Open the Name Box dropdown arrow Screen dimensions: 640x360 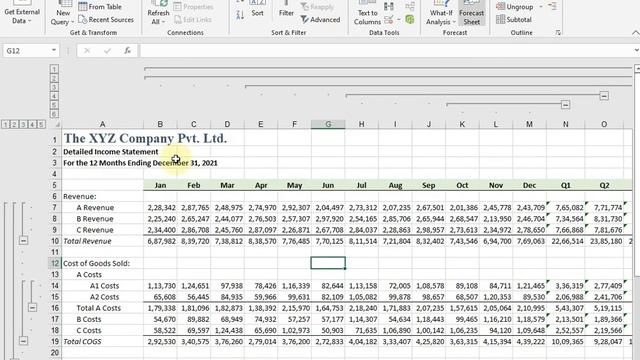point(53,51)
